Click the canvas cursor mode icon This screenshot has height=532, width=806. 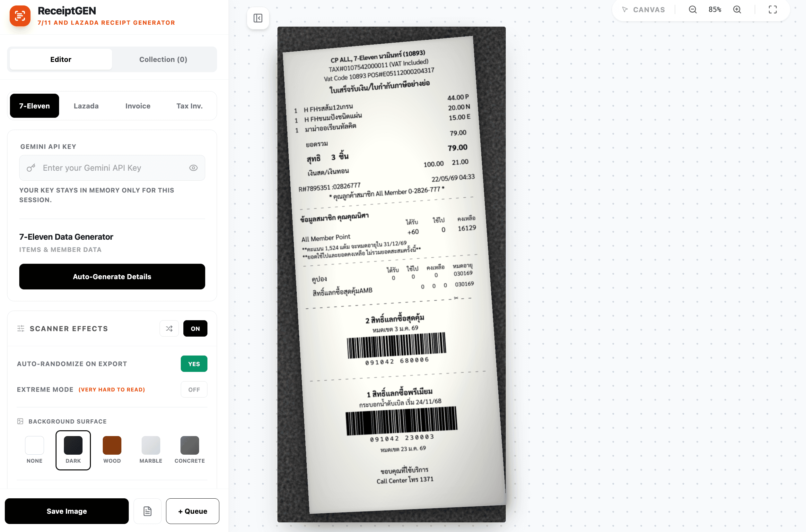click(x=625, y=10)
